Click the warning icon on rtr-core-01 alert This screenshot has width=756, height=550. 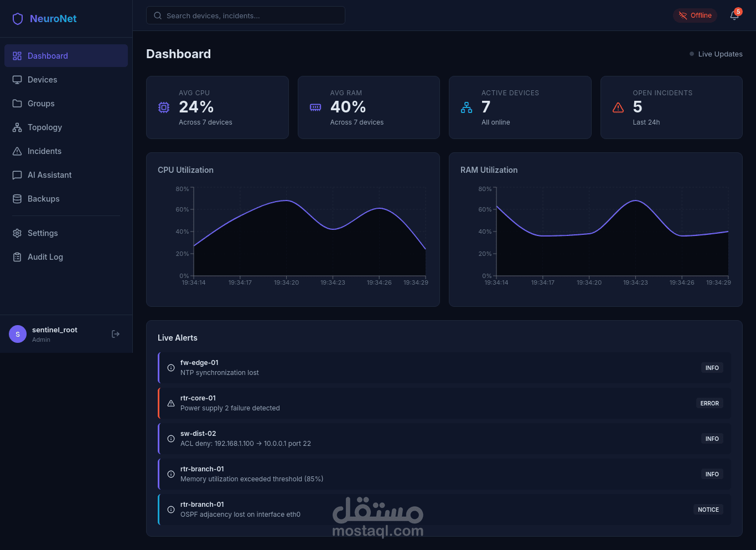171,403
